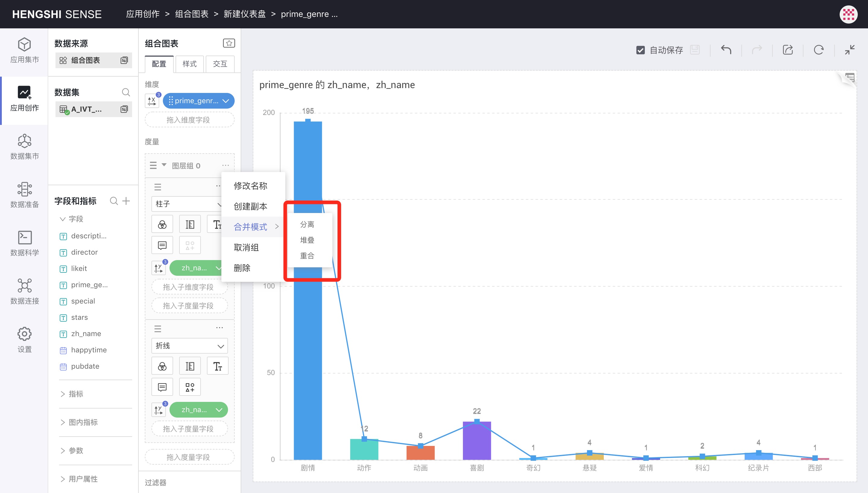This screenshot has height=493, width=868.
Task: Click the color icon in 折线 layer
Action: tap(162, 366)
